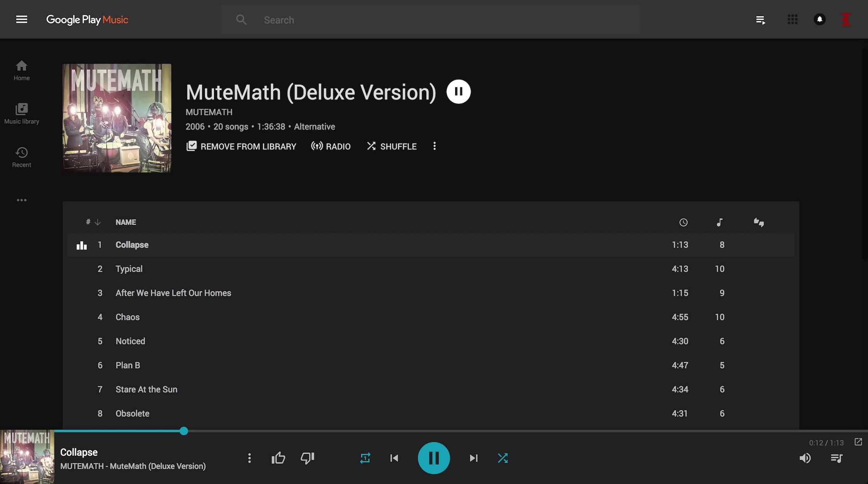Open MUTEMATH - MuteMath (Deluxe Version) link in player
The image size is (868, 484).
[x=133, y=466]
